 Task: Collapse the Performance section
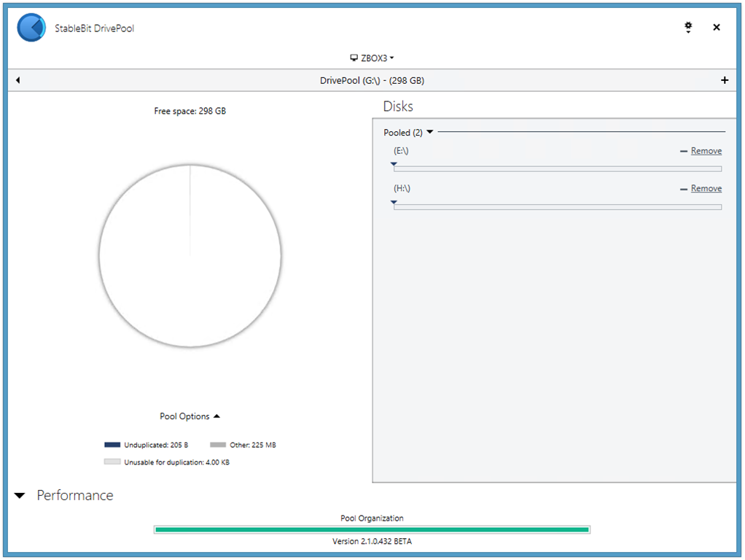20,495
